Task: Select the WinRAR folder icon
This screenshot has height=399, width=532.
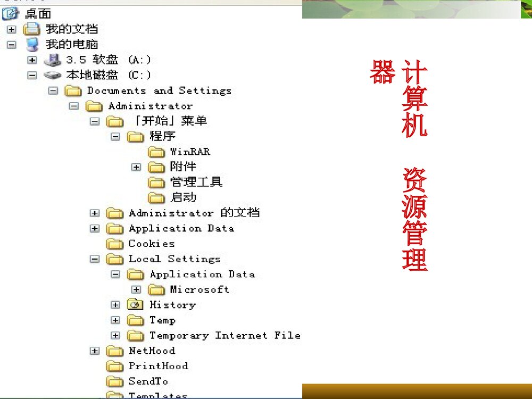Action: (156, 152)
